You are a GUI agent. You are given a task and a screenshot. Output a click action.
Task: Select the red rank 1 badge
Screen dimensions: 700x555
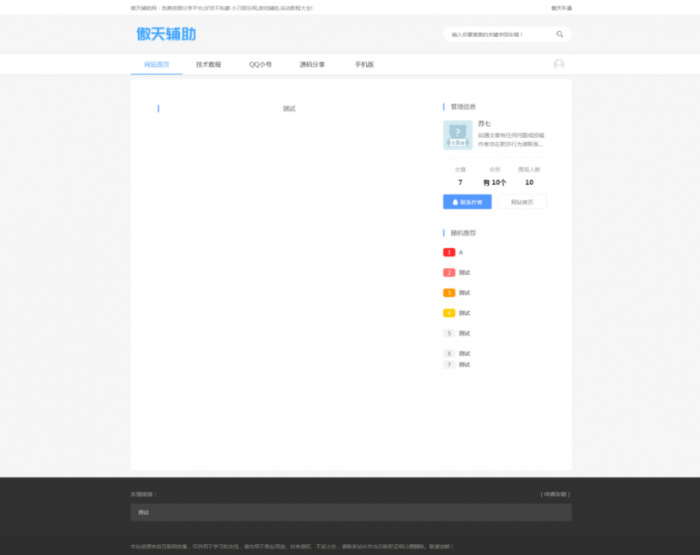(x=449, y=252)
